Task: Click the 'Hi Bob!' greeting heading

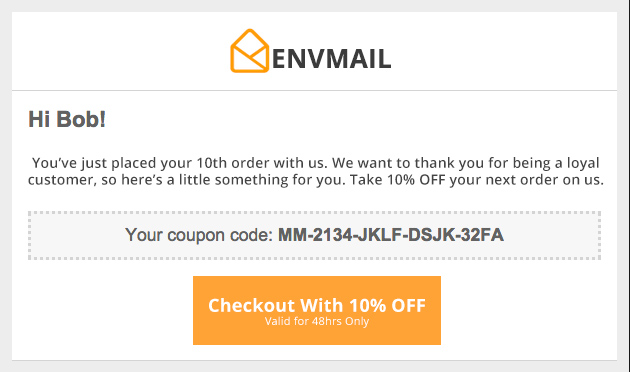Action: [67, 119]
